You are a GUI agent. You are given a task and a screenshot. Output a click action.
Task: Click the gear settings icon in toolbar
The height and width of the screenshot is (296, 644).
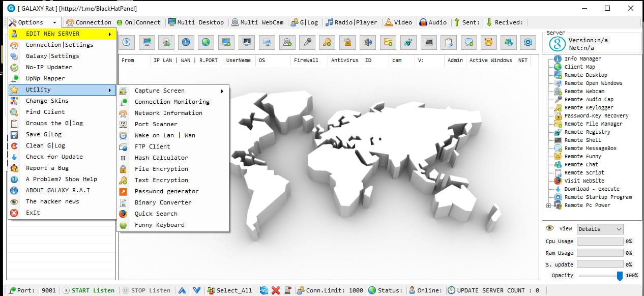click(x=528, y=43)
